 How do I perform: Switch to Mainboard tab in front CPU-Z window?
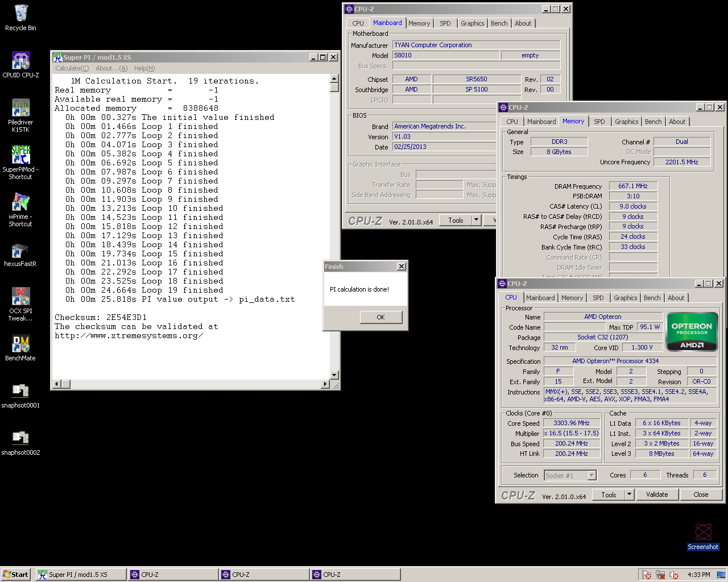click(x=540, y=298)
